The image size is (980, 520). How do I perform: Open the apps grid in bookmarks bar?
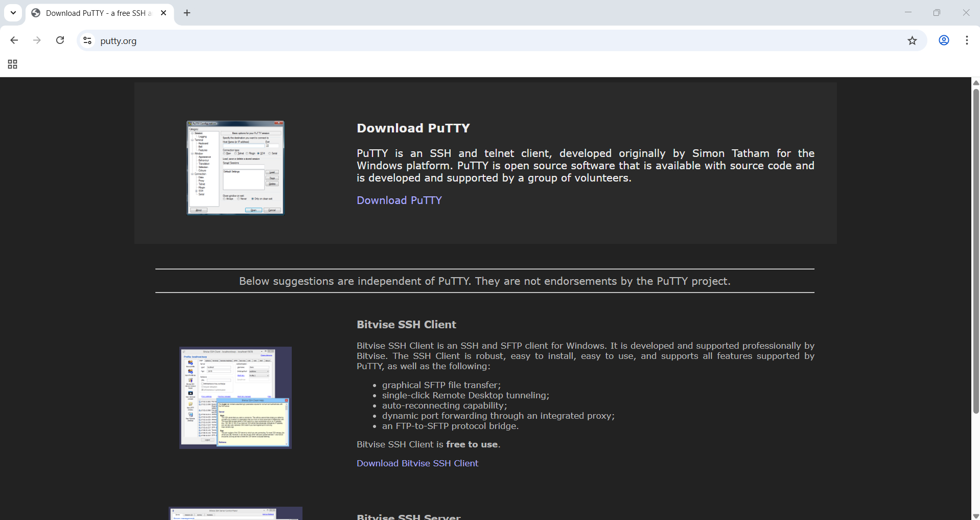(13, 64)
